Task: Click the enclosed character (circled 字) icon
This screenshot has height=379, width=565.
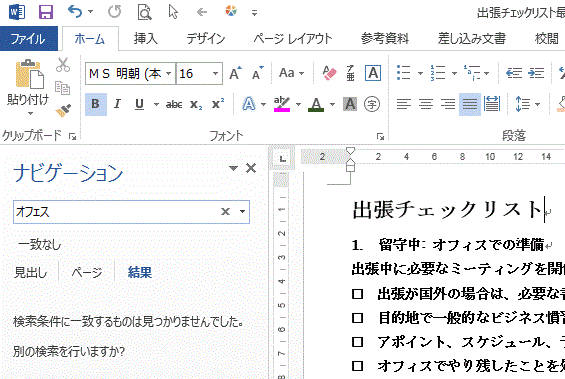Action: coord(372,104)
